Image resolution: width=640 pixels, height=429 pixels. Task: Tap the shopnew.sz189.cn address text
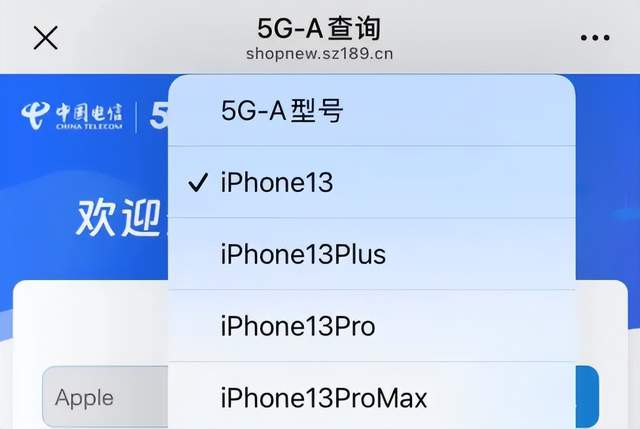pyautogui.click(x=319, y=53)
